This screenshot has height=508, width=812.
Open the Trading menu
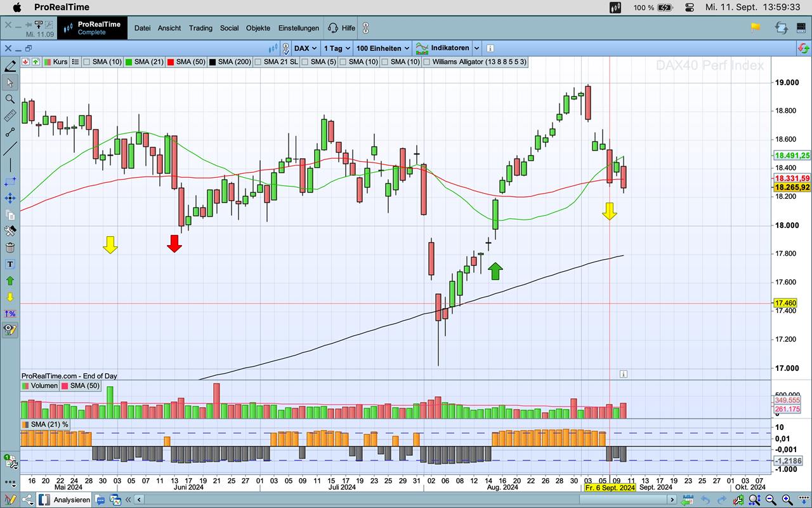200,28
